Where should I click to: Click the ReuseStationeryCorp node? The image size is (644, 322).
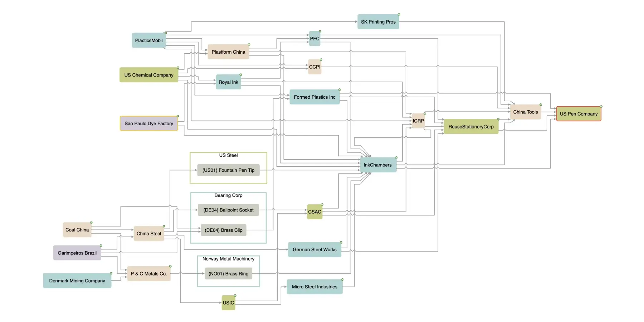pos(471,127)
